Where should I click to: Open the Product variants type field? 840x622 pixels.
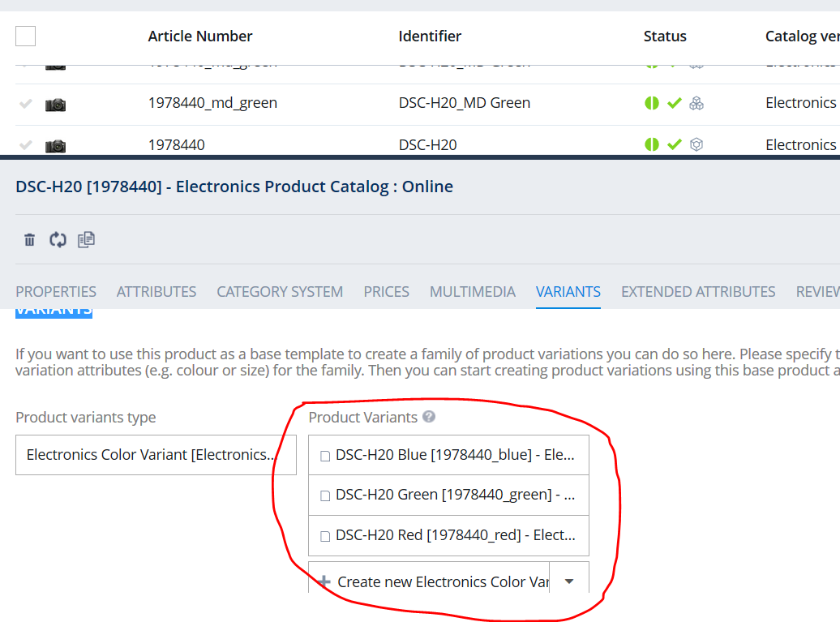tap(156, 455)
